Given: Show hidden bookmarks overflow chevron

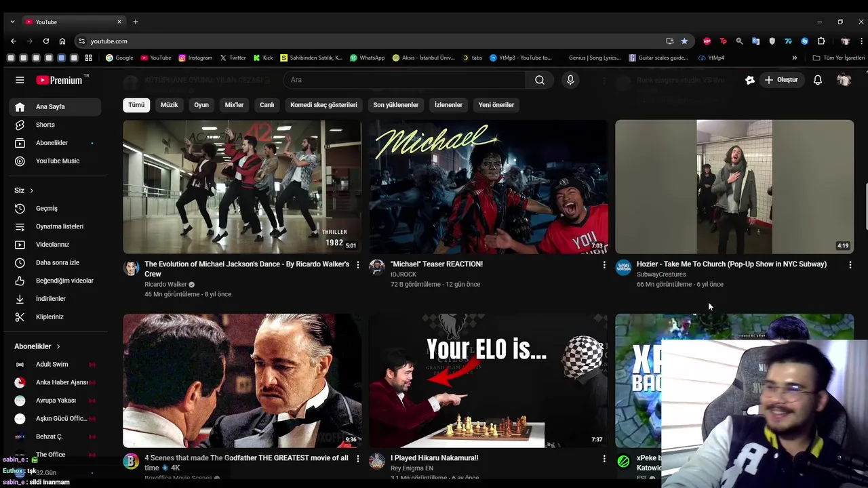Looking at the screenshot, I should (794, 58).
